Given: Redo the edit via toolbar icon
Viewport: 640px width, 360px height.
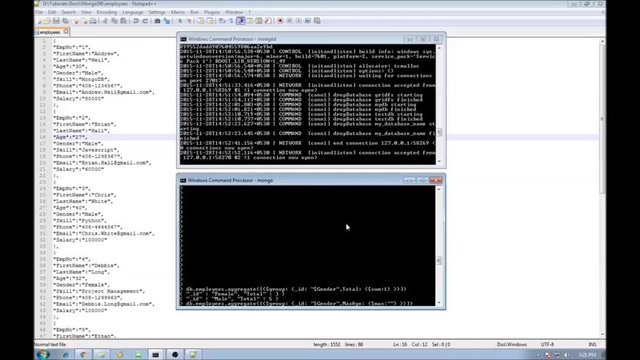Looking at the screenshot, I should click(145, 21).
